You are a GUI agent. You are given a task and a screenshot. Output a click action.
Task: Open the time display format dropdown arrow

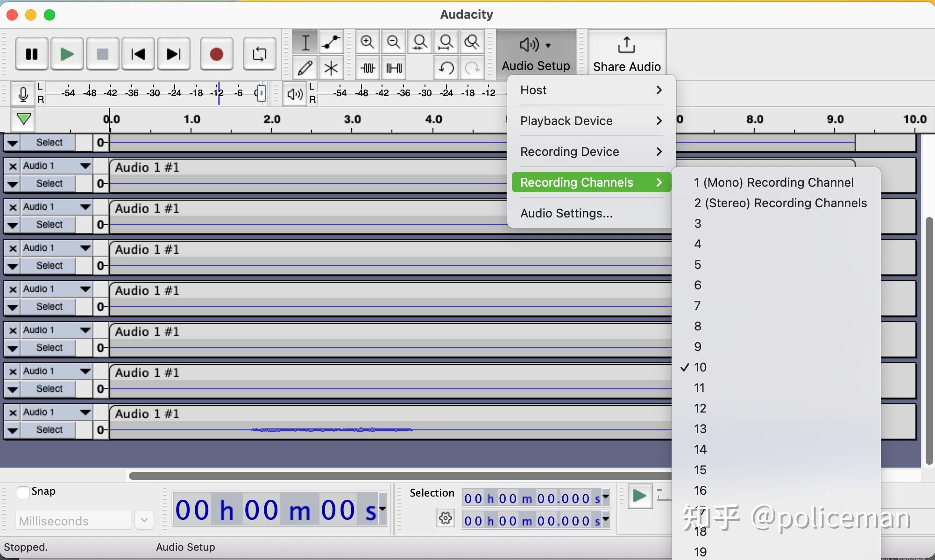382,509
